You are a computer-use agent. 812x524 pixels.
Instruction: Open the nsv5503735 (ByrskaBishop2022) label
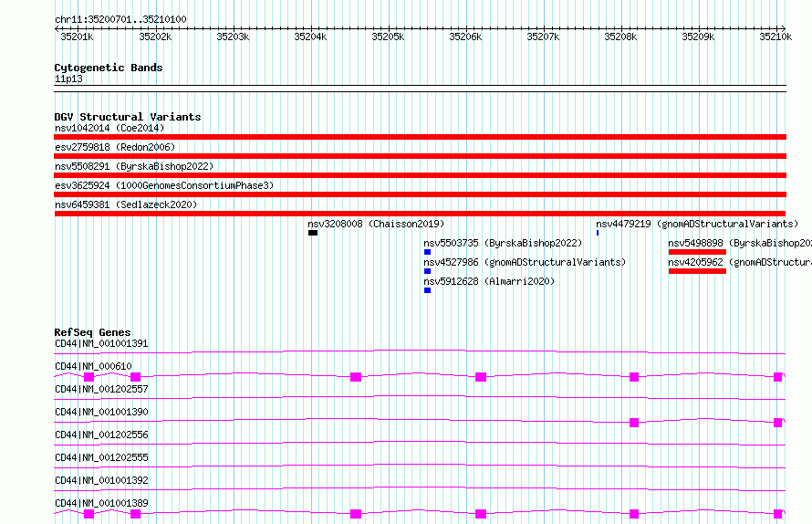[503, 243]
